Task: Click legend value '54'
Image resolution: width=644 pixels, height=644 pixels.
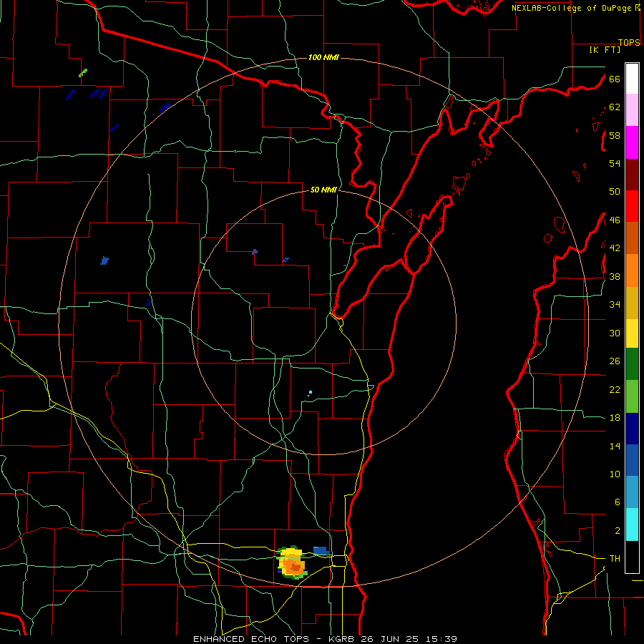Action: point(615,163)
